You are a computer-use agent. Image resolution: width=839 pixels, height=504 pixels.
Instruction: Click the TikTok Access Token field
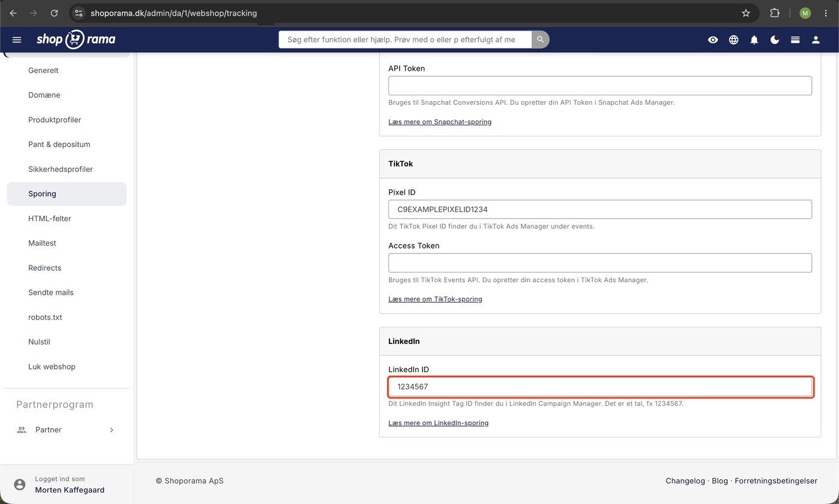click(x=600, y=262)
